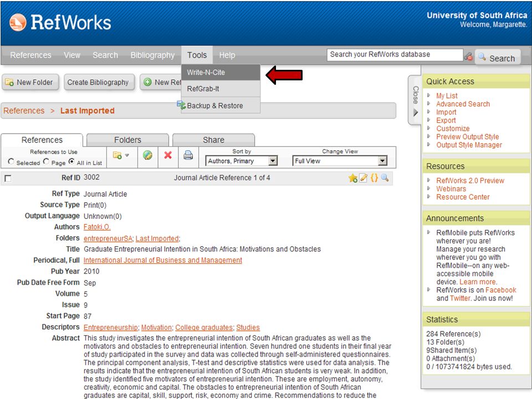Viewport: 532px width, 399px height.
Task: Click the Learn more link
Action: pyautogui.click(x=477, y=282)
